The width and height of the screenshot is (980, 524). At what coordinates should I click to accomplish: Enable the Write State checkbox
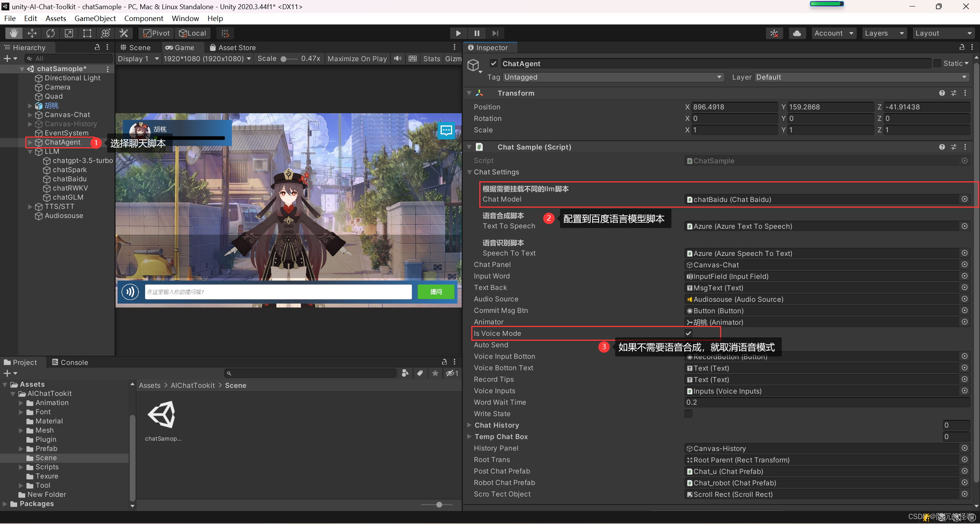point(688,413)
